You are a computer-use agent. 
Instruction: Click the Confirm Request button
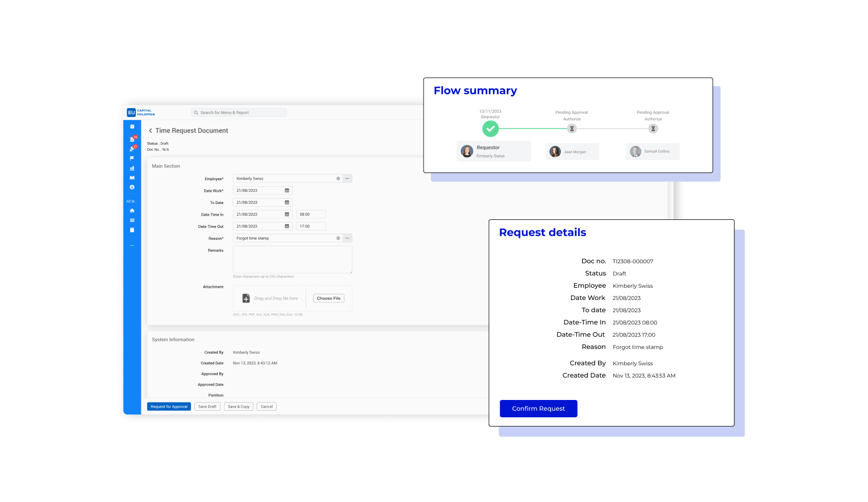point(538,409)
